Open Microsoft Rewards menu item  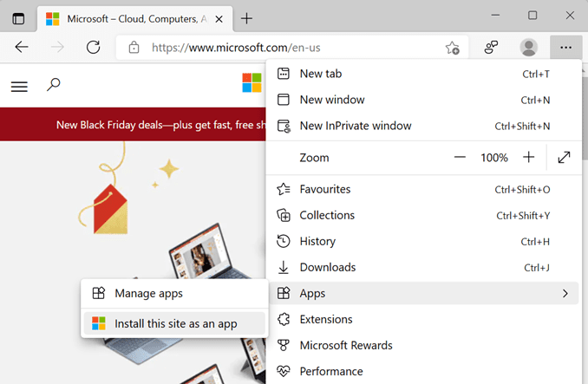point(424,345)
